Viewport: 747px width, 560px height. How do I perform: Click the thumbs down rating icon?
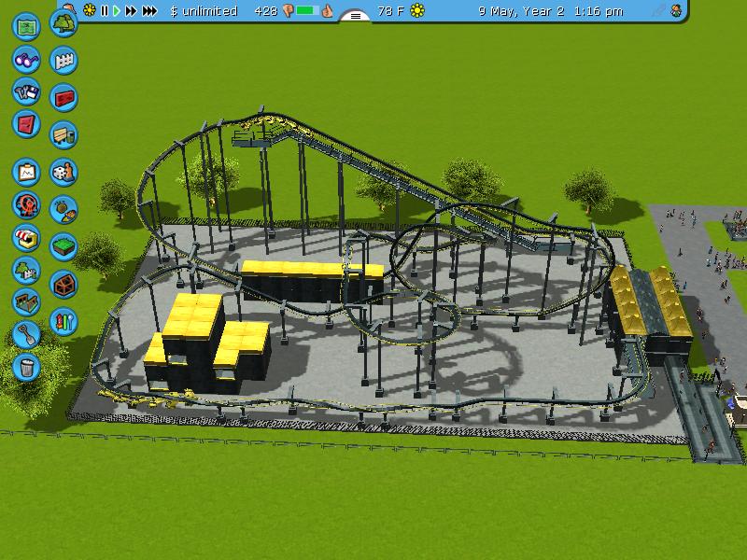click(289, 11)
